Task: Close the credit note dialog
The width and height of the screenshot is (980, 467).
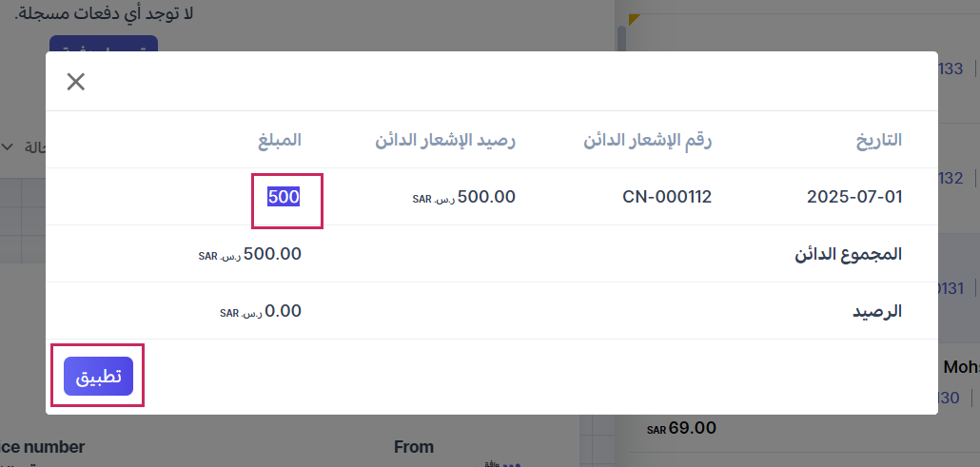Action: (x=76, y=82)
